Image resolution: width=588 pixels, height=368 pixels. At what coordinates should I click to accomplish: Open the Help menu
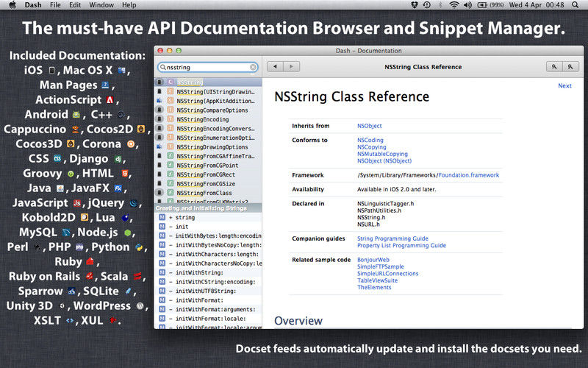pos(129,5)
